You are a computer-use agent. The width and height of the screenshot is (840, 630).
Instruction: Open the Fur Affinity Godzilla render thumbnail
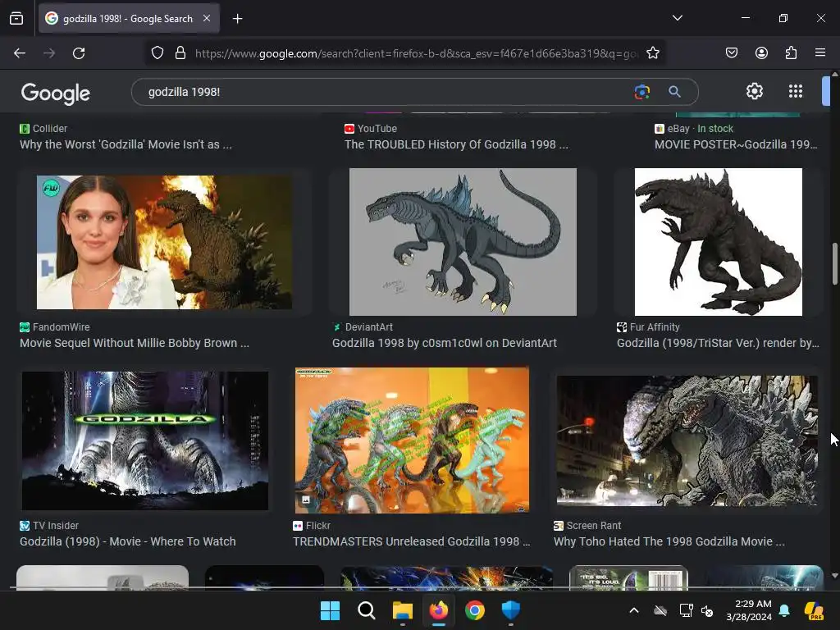719,242
